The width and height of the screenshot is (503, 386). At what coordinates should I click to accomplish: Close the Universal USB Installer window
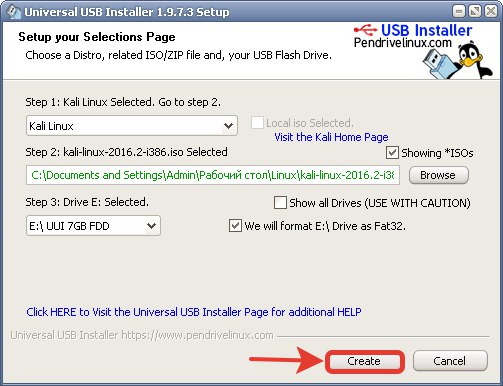point(491,12)
